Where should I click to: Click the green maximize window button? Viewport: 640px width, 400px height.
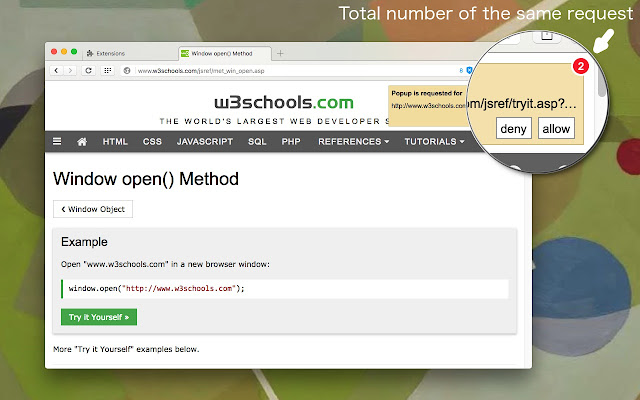pos(74,51)
